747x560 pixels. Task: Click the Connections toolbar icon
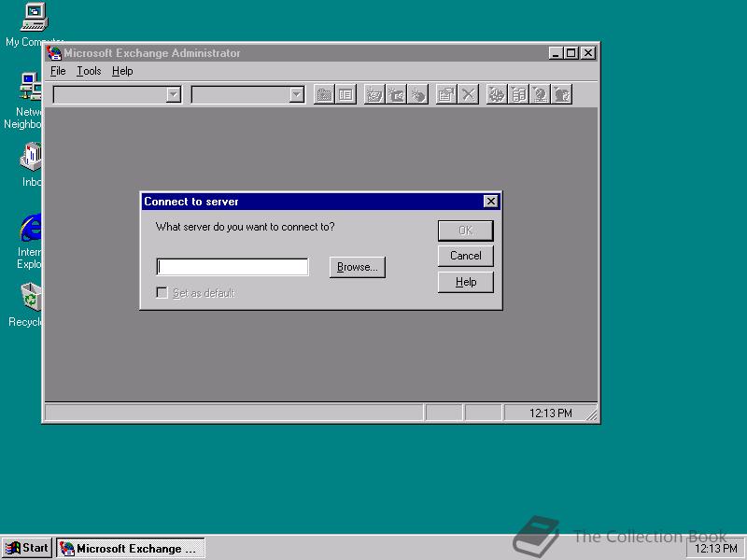[x=541, y=94]
